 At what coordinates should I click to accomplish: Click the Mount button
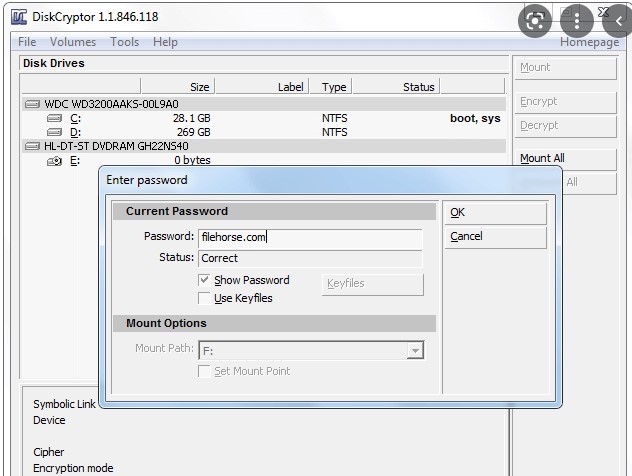tap(565, 68)
